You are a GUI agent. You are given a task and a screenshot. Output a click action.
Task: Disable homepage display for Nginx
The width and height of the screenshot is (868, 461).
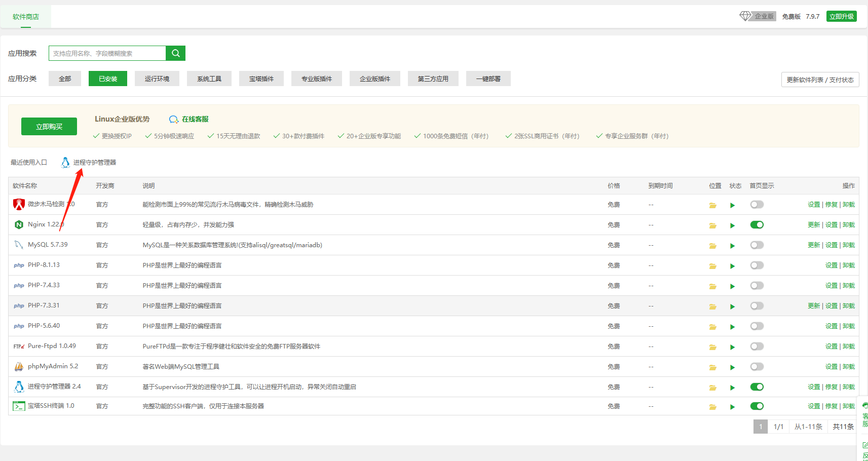[757, 225]
